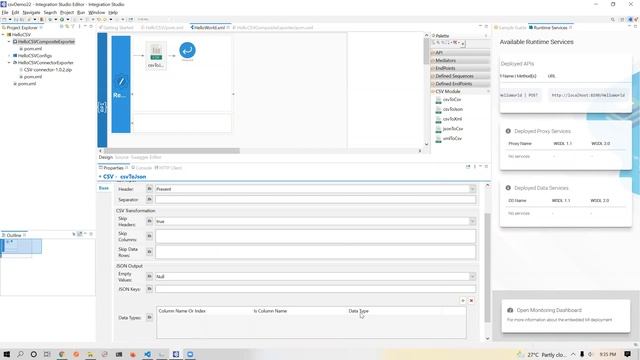Click the Deployed Data Services info icon
This screenshot has width=640, height=360.
508,188
